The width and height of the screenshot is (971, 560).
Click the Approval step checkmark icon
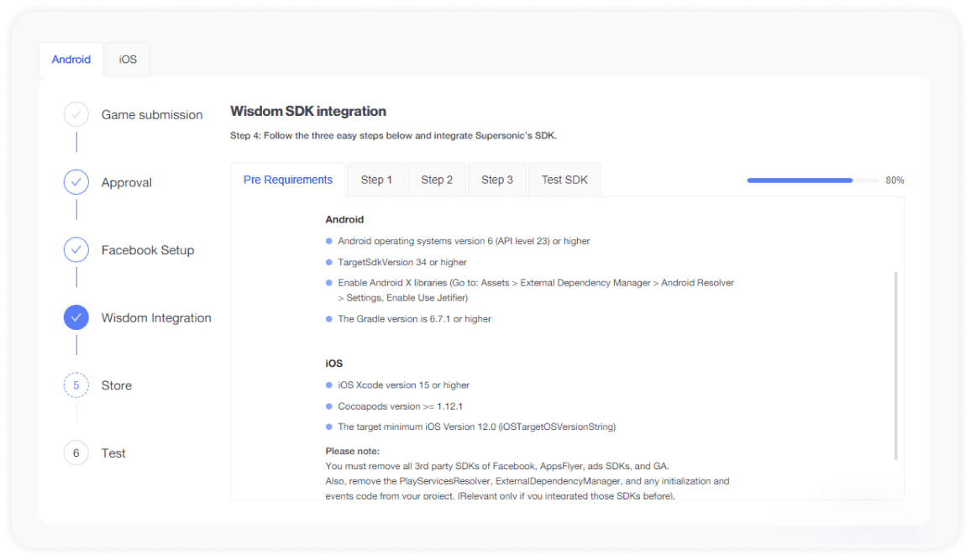[x=76, y=182]
